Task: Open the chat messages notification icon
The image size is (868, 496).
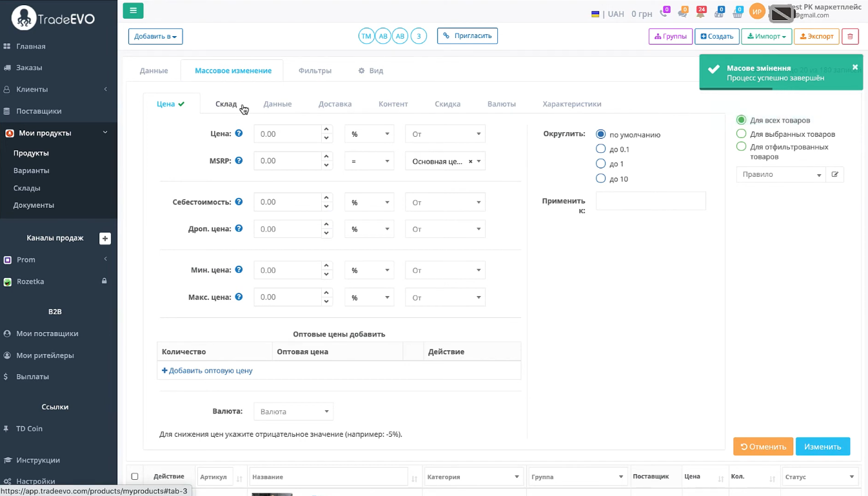Action: point(682,13)
